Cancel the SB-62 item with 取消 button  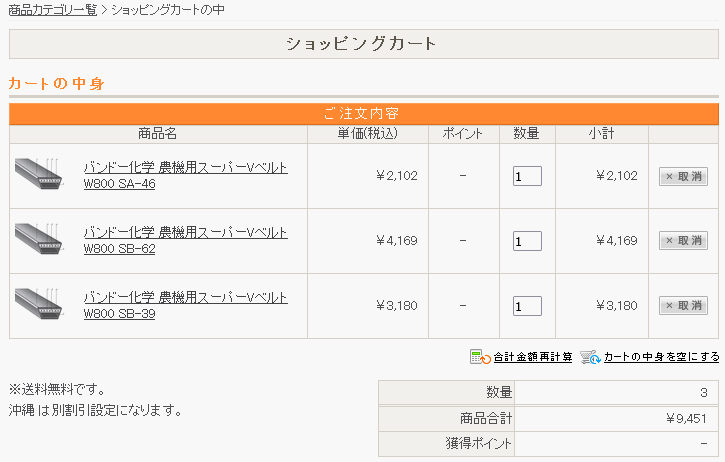click(x=683, y=241)
